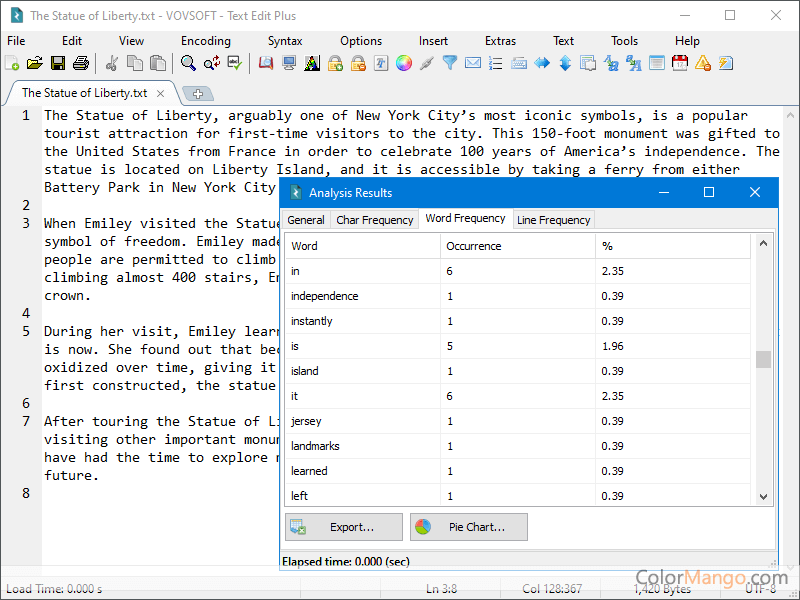The height and width of the screenshot is (600, 800).
Task: Switch to the Line Frequency tab
Action: 553,220
